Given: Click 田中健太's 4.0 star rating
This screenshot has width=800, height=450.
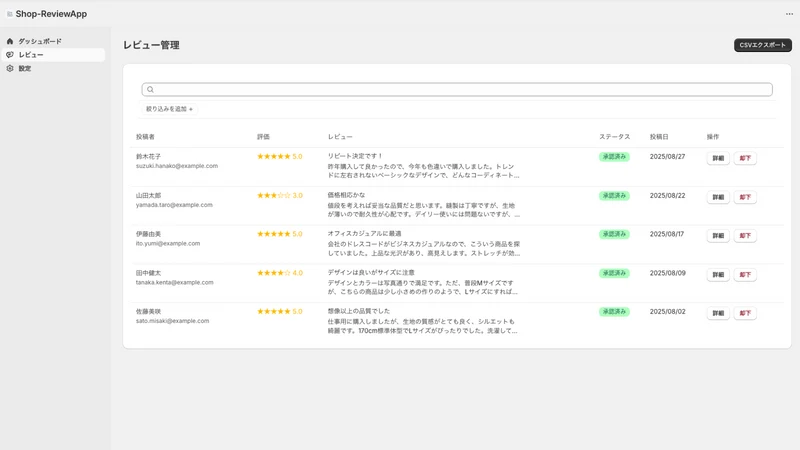Looking at the screenshot, I should 280,273.
